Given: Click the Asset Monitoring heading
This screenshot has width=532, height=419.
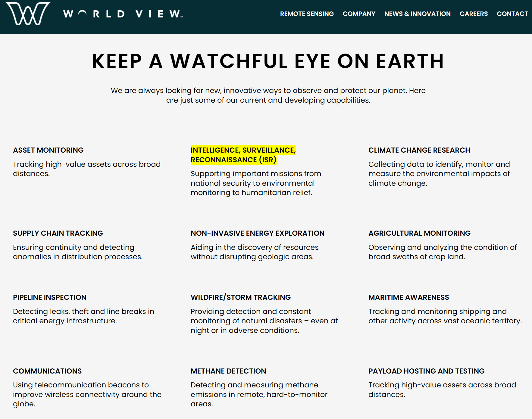Looking at the screenshot, I should pyautogui.click(x=48, y=150).
